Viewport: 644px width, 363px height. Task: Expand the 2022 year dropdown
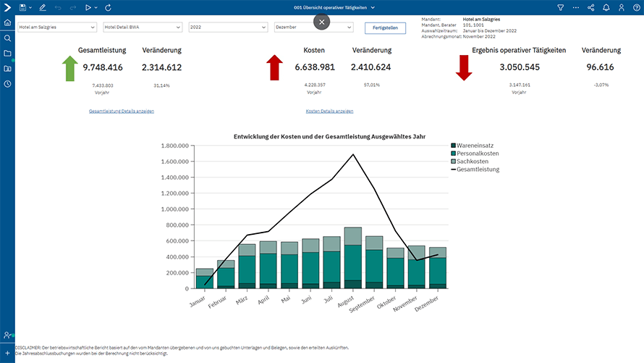click(227, 28)
